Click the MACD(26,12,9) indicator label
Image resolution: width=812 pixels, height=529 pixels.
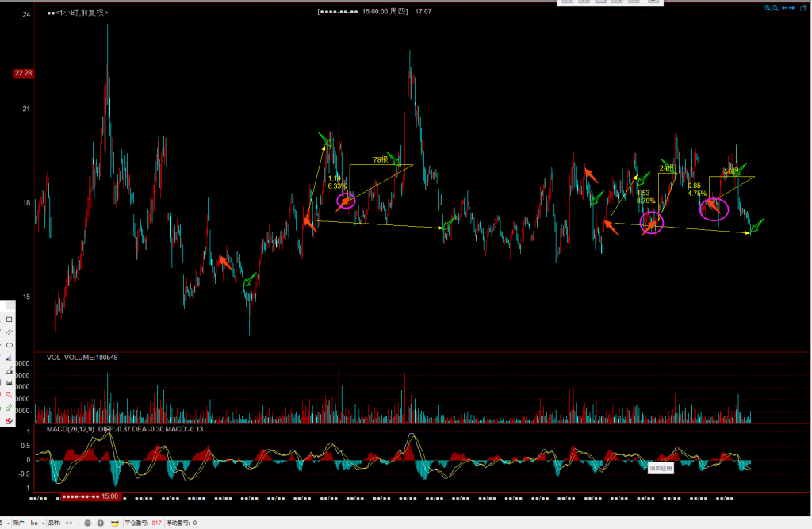70,429
